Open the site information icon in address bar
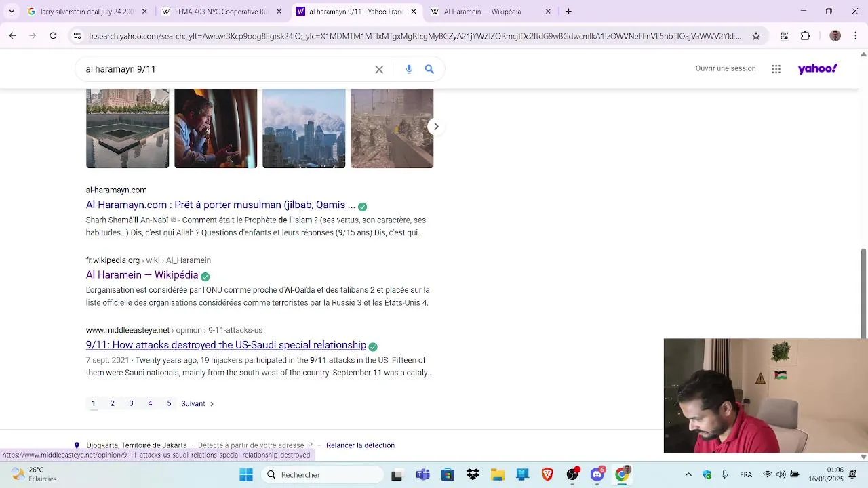This screenshot has height=488, width=868. tap(77, 36)
